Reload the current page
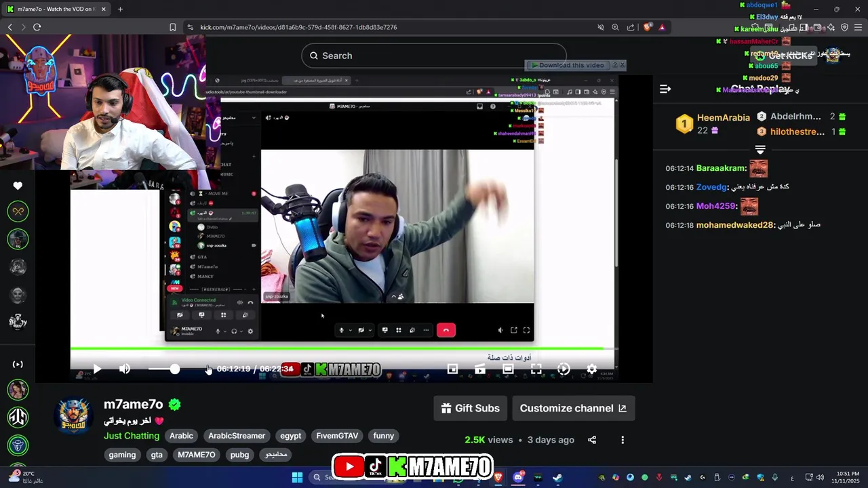The height and width of the screenshot is (488, 868). [x=37, y=27]
